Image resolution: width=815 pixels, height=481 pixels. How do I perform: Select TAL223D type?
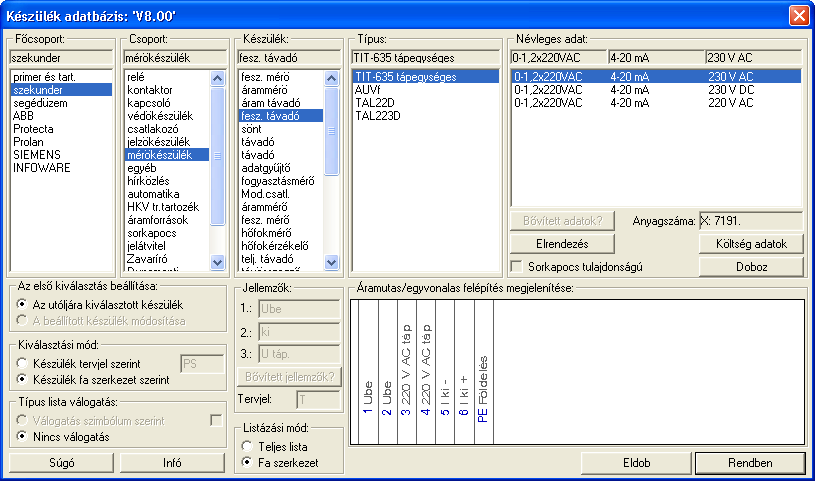pyautogui.click(x=426, y=116)
